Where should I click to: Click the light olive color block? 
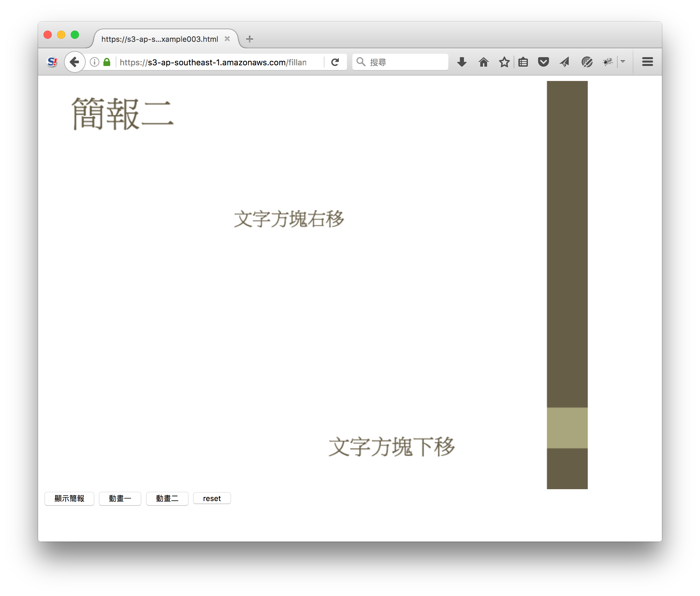point(567,428)
